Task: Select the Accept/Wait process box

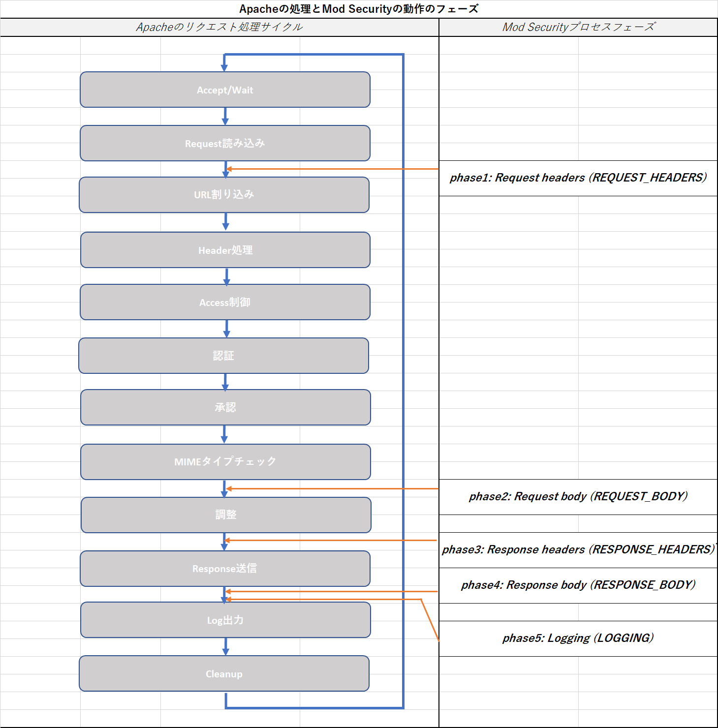Action: click(x=224, y=90)
